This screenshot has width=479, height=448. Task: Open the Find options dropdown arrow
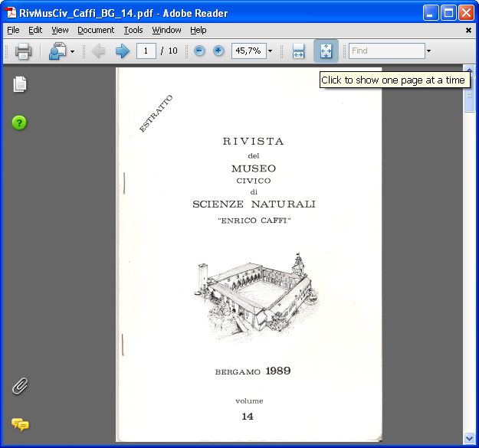428,51
